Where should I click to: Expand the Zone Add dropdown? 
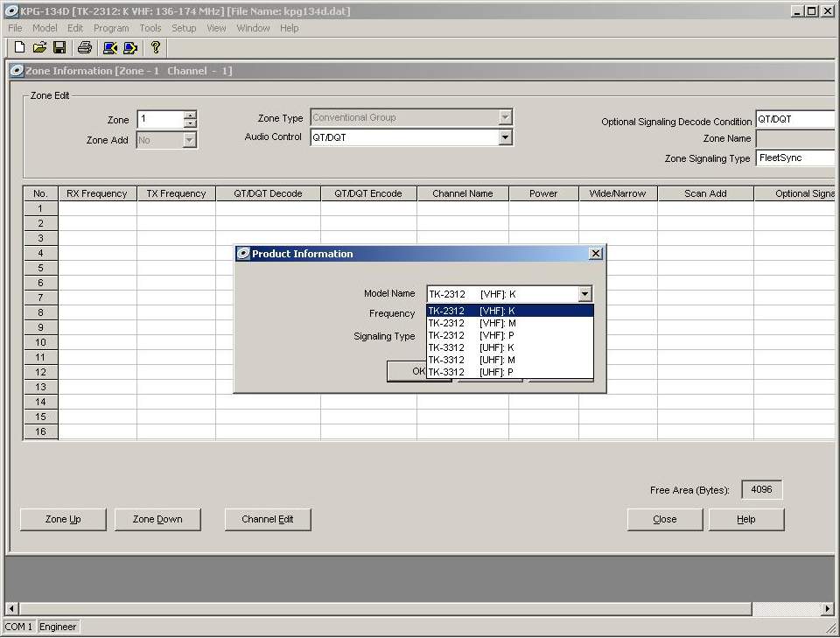(x=189, y=140)
